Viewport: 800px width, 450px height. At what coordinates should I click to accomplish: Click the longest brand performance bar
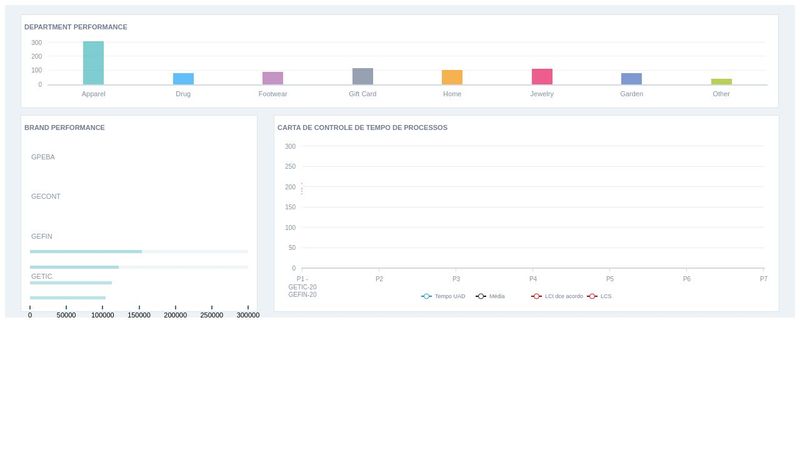tap(86, 252)
